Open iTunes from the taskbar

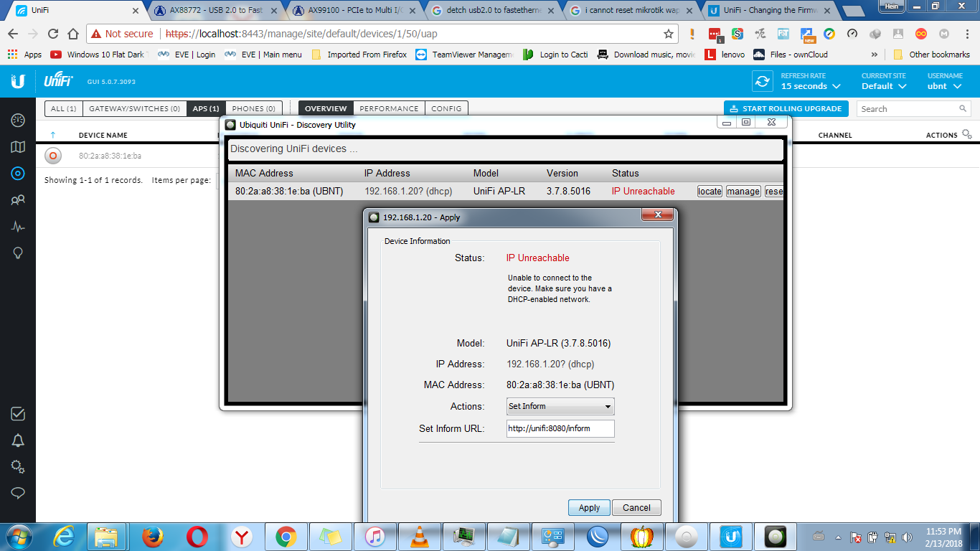pos(374,536)
